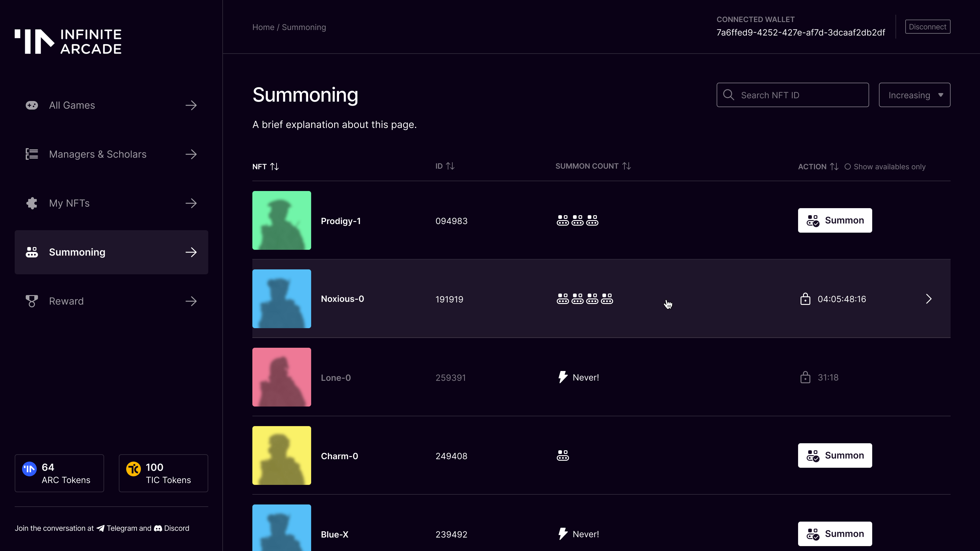980x551 pixels.
Task: Click the search magnifier icon
Action: pos(729,95)
